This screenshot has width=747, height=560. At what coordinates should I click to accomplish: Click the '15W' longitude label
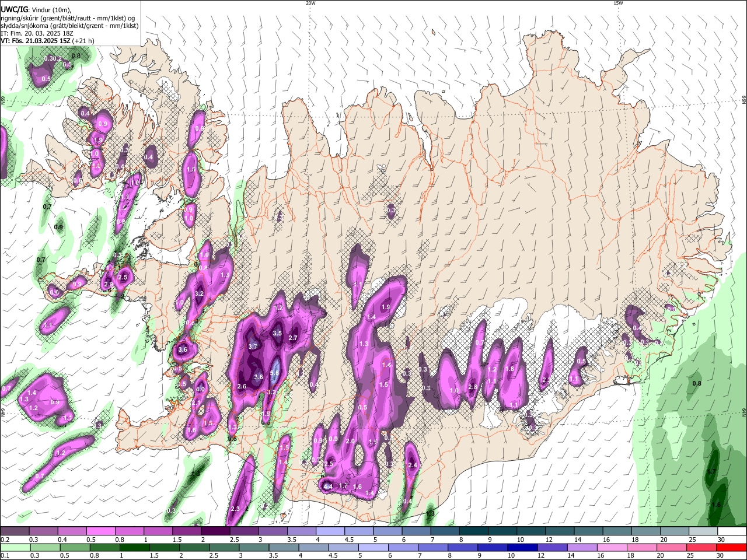coord(617,3)
